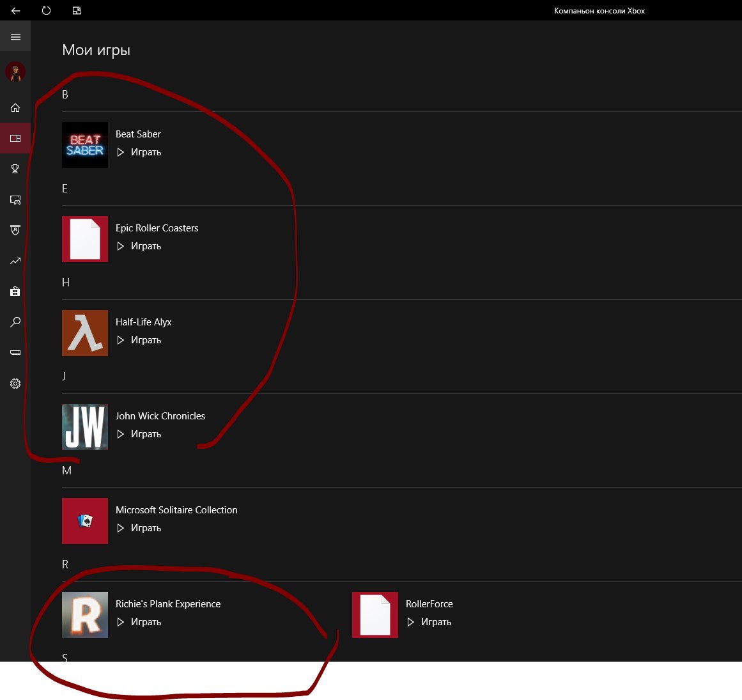The height and width of the screenshot is (700, 742).
Task: Expand the hamburger navigation menu
Action: [x=15, y=37]
